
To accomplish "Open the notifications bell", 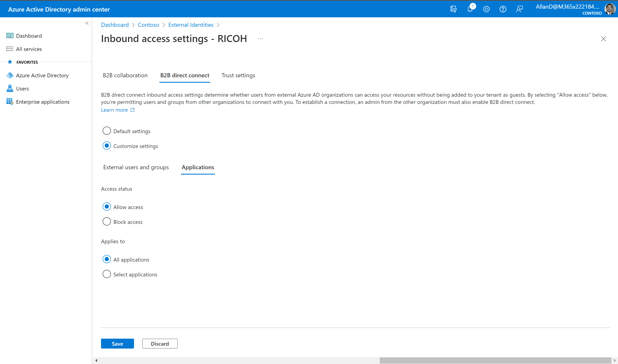I will pos(470,9).
